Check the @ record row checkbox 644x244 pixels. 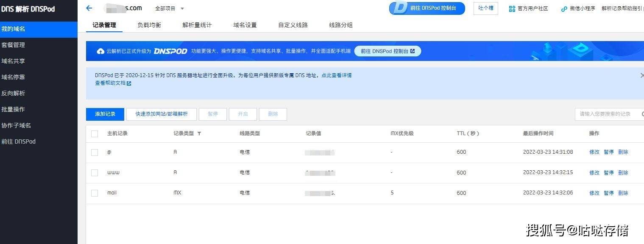(x=95, y=152)
